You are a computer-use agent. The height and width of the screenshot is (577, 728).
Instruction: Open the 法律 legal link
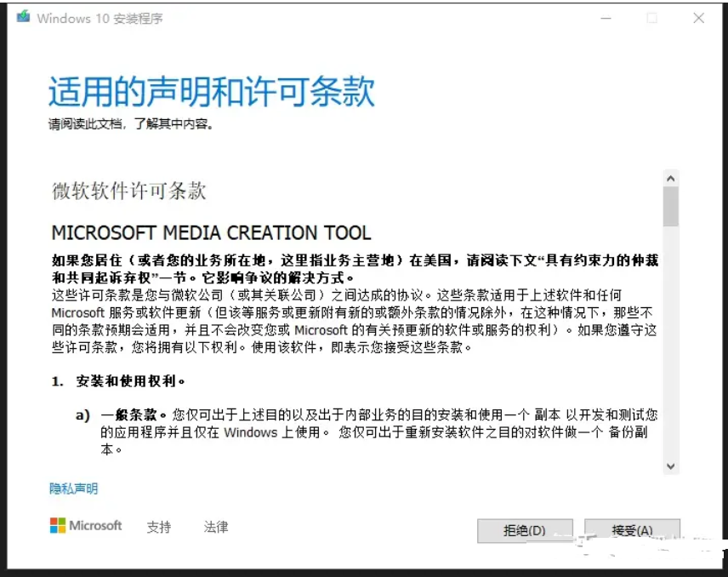[x=216, y=527]
